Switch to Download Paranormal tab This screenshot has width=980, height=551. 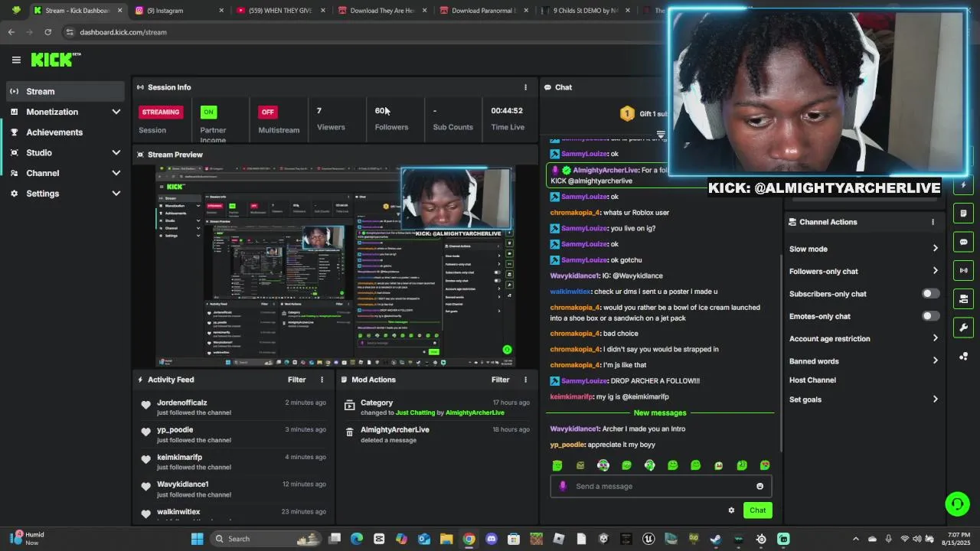click(x=485, y=11)
